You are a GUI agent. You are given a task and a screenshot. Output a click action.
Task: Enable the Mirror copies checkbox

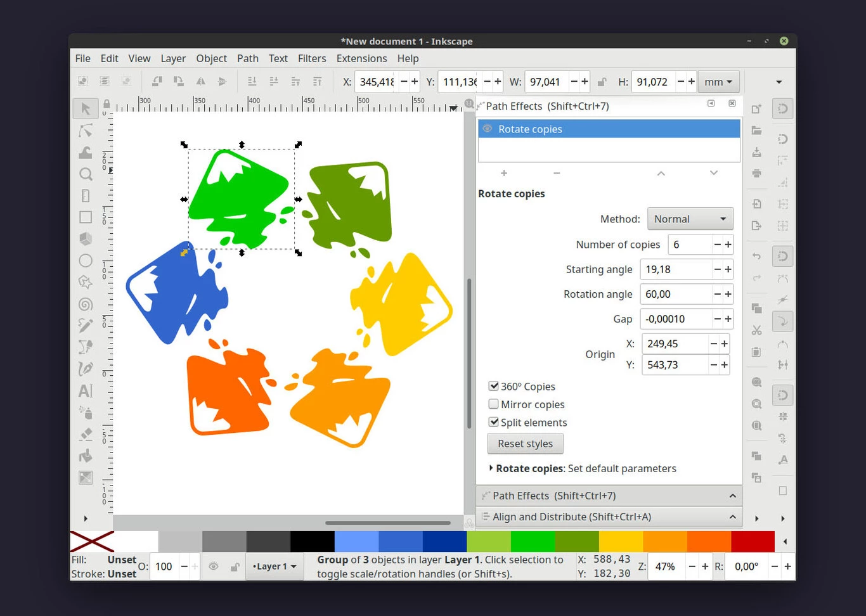point(493,404)
